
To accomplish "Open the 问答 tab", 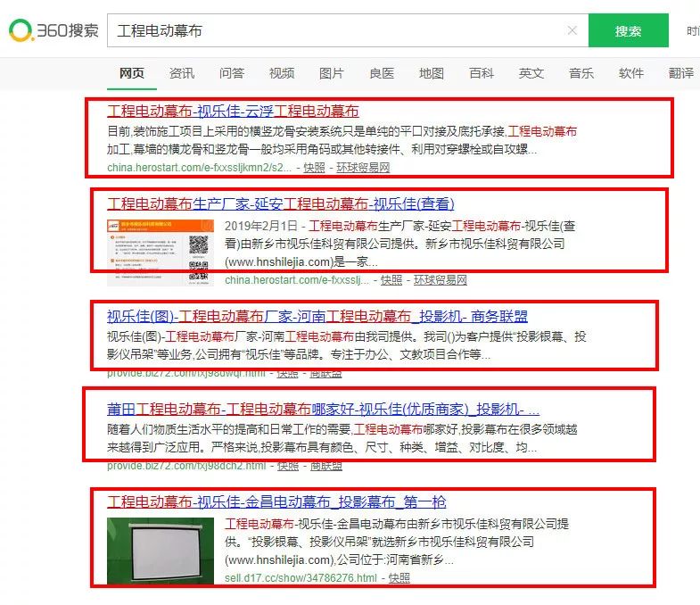I will [x=232, y=73].
